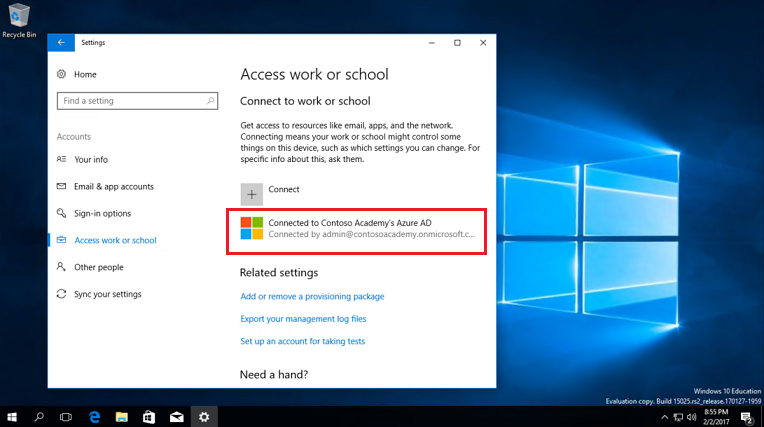Select Access work or school
The image size is (764, 427).
click(115, 240)
